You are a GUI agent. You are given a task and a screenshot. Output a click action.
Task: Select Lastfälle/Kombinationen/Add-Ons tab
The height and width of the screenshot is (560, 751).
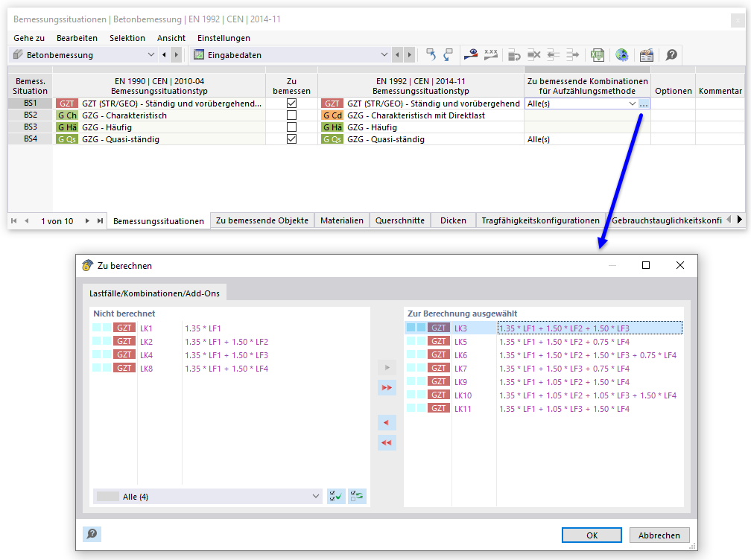tap(154, 293)
